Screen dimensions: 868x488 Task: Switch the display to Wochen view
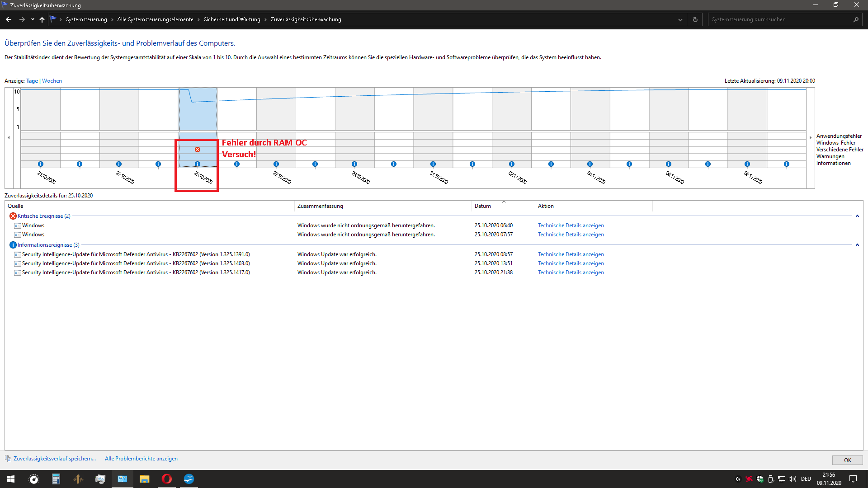click(52, 80)
